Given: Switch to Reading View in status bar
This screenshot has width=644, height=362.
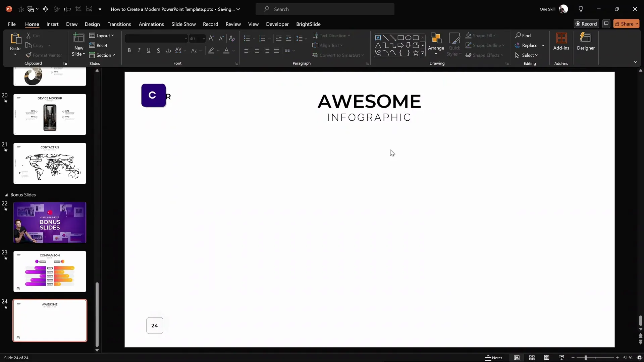Looking at the screenshot, I should (x=547, y=358).
